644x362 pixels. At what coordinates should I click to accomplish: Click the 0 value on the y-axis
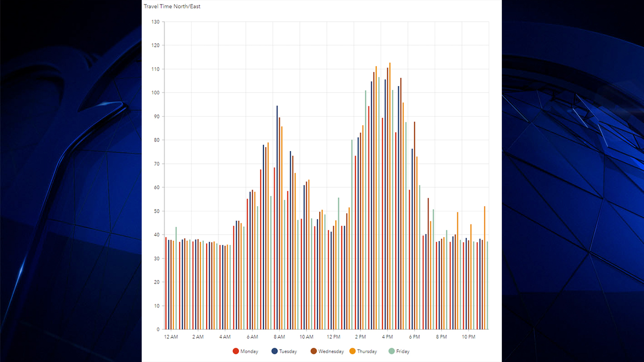pos(158,329)
